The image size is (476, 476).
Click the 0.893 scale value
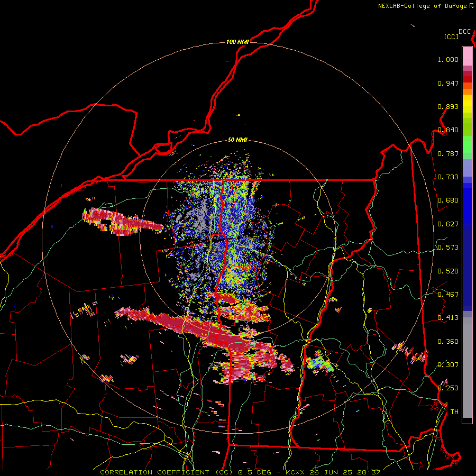coord(448,106)
